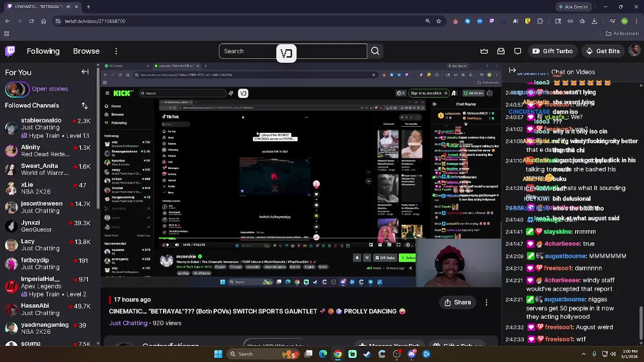644x362 pixels.
Task: Open the All Bookmarks folder
Action: (x=622, y=34)
